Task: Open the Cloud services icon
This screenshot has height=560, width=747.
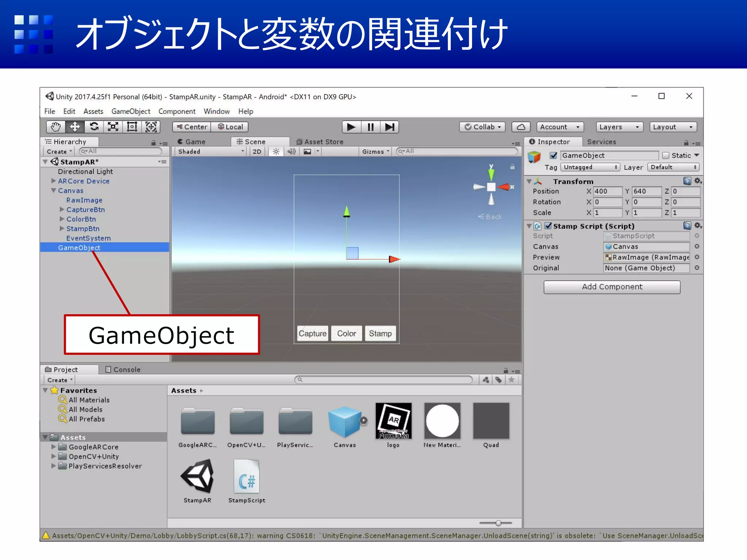Action: [x=521, y=127]
